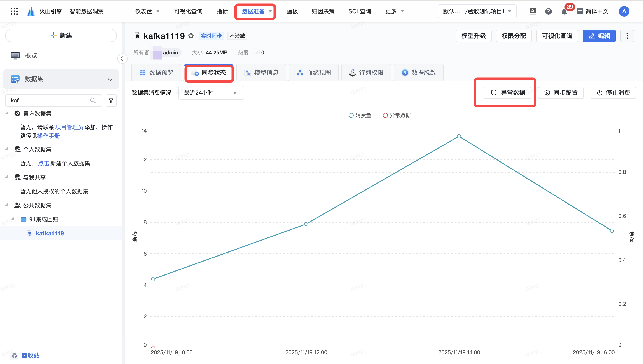The image size is (643, 364).
Task: Click the peak data point on chart
Action: tap(459, 136)
